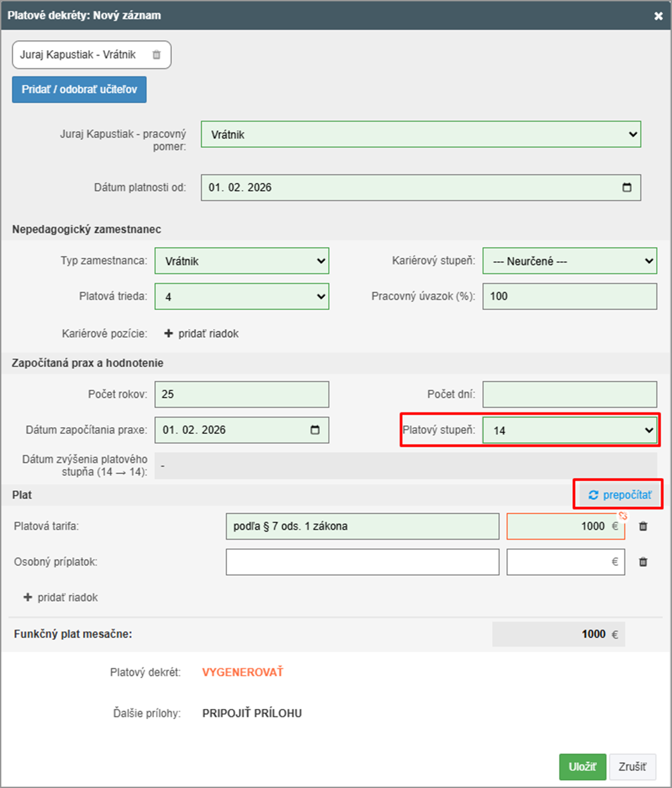The height and width of the screenshot is (788, 672).
Task: Delete the Osobný príplatok row
Action: [643, 562]
